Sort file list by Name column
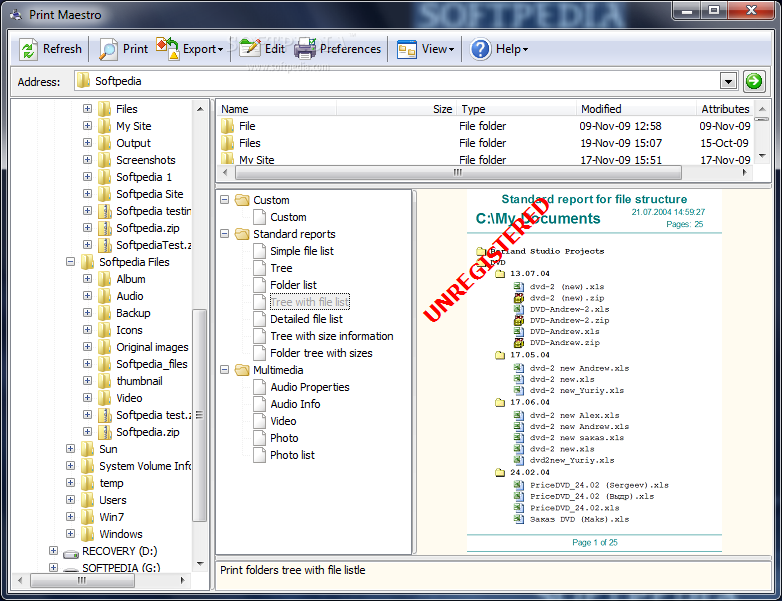 click(x=277, y=109)
